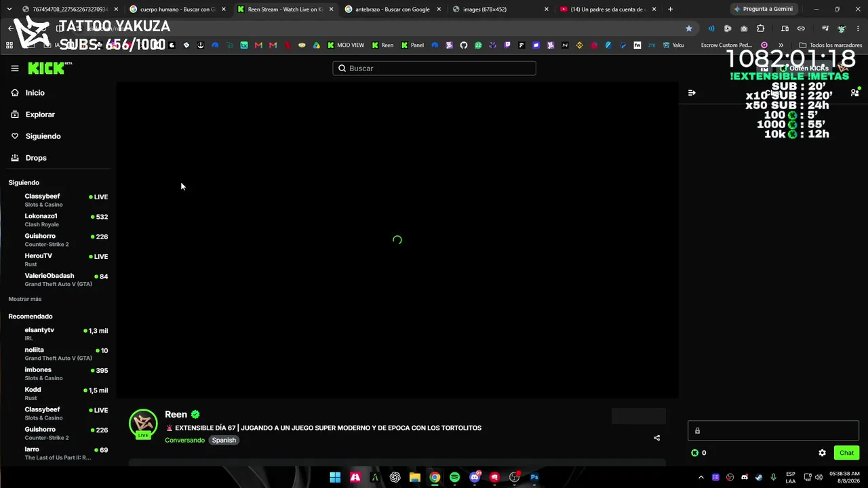Click the green Chat button
This screenshot has height=488, width=868.
coord(846,453)
